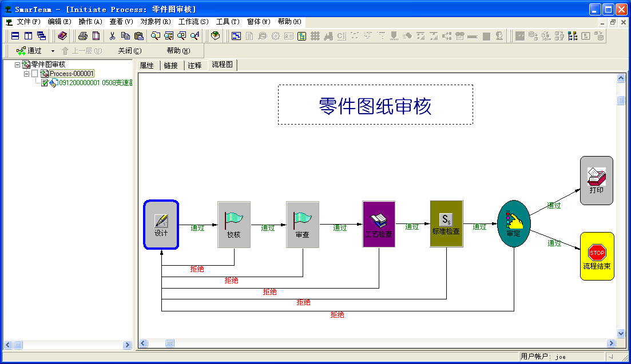
Task: Click the 打印 print node
Action: pos(597,181)
